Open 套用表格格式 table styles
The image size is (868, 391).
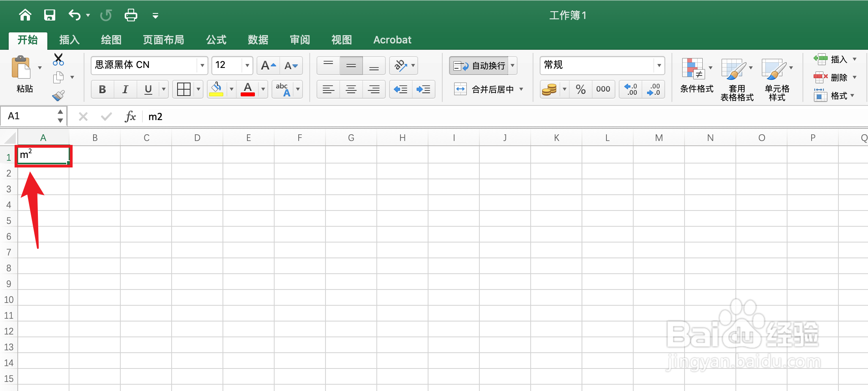(x=737, y=80)
